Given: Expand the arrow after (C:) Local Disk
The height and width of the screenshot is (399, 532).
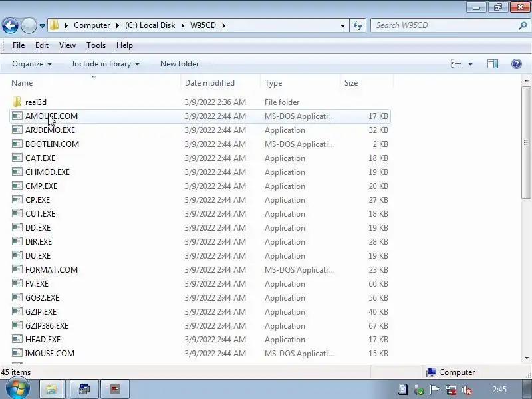Looking at the screenshot, I should 183,25.
